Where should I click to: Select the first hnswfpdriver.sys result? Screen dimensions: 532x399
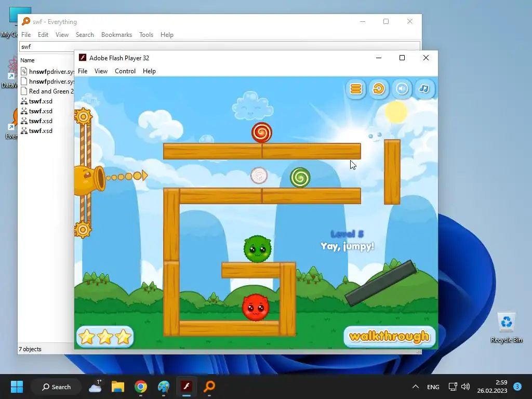(47, 72)
